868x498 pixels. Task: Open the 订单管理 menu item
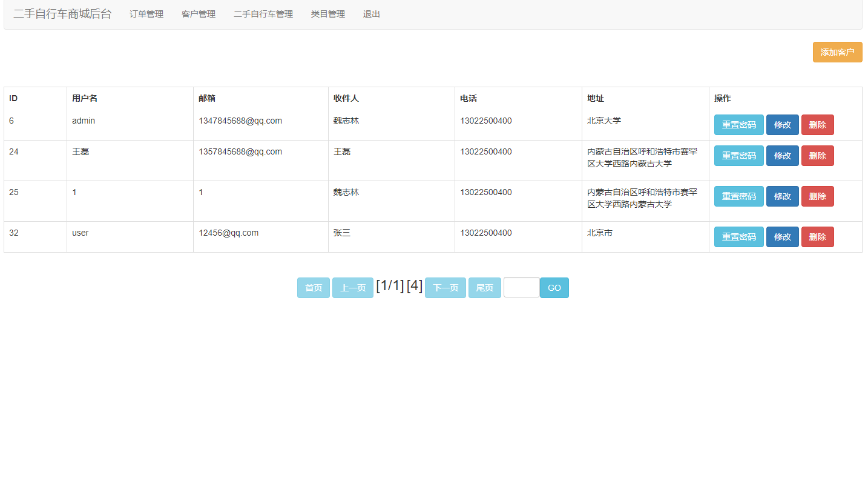146,14
